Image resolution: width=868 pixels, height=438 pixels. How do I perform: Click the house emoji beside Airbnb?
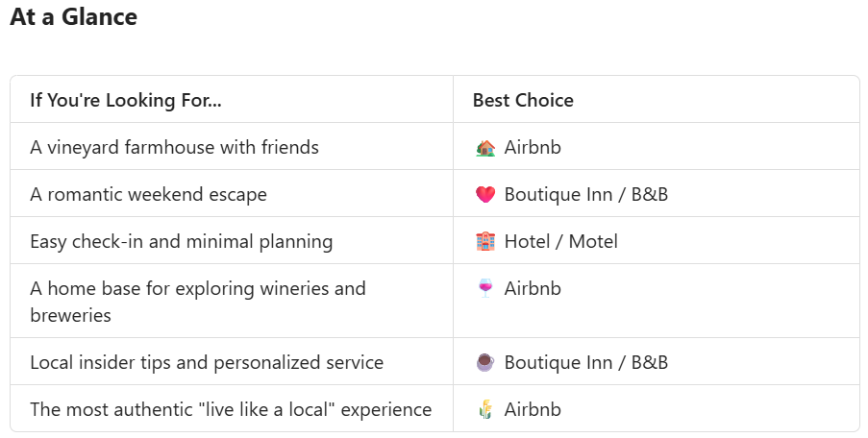(x=485, y=148)
